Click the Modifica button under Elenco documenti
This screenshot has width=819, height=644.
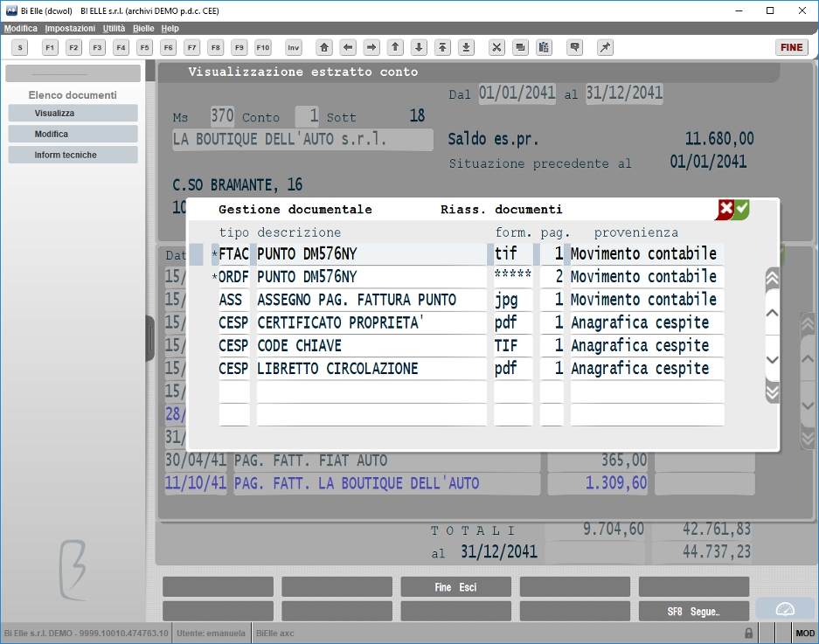point(73,135)
